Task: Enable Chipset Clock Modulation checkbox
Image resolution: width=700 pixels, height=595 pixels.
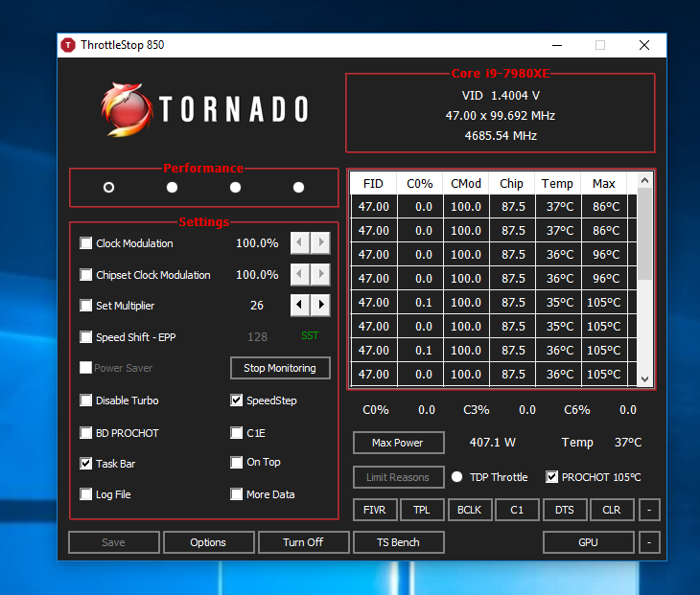Action: tap(85, 274)
